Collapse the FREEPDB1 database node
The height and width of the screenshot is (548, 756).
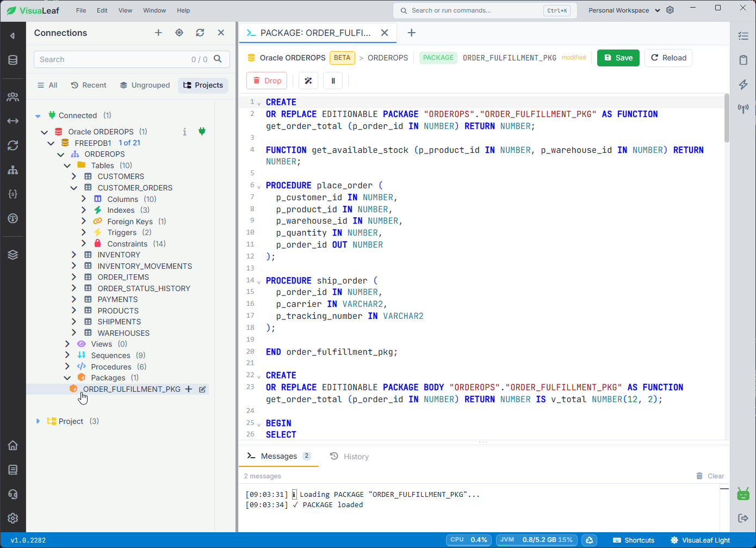coord(51,143)
